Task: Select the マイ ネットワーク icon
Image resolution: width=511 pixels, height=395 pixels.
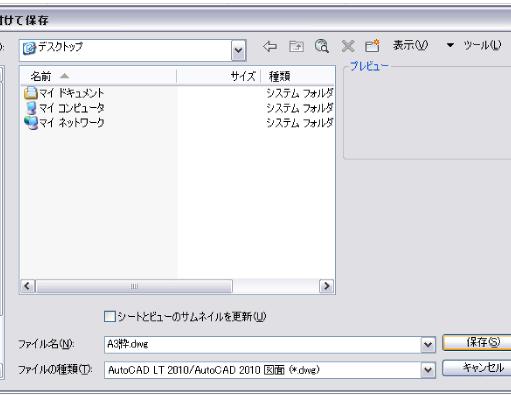Action: [x=31, y=122]
